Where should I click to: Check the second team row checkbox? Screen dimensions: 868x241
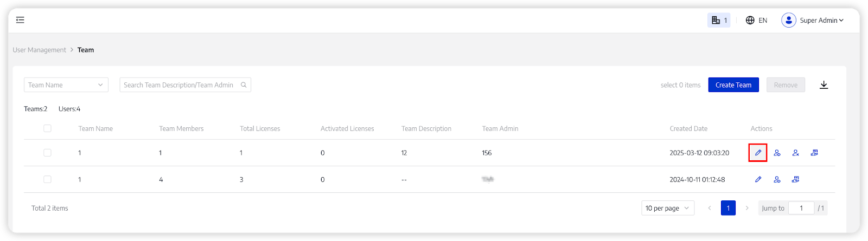[x=47, y=179]
